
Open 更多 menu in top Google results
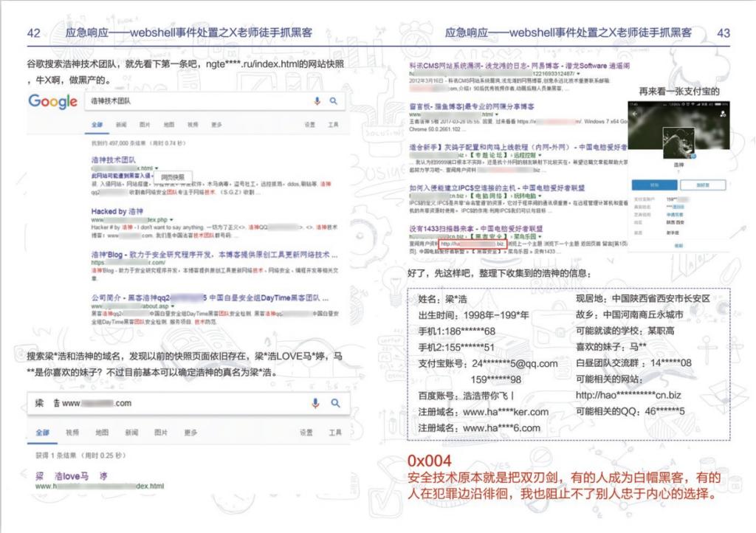[216, 125]
